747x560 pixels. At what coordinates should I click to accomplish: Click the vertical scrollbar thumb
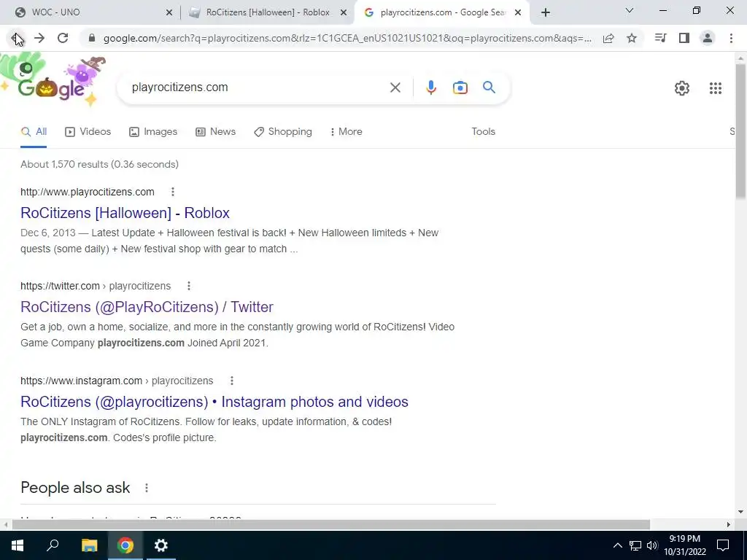(x=740, y=131)
